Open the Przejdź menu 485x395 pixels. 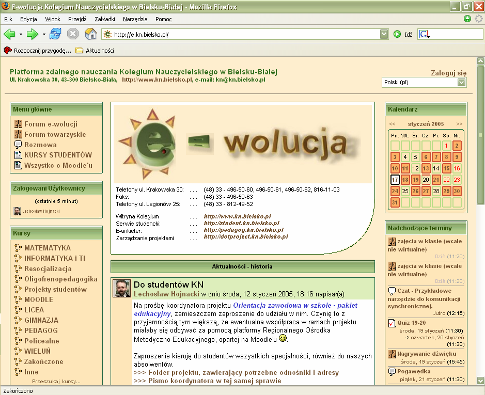pyautogui.click(x=77, y=19)
